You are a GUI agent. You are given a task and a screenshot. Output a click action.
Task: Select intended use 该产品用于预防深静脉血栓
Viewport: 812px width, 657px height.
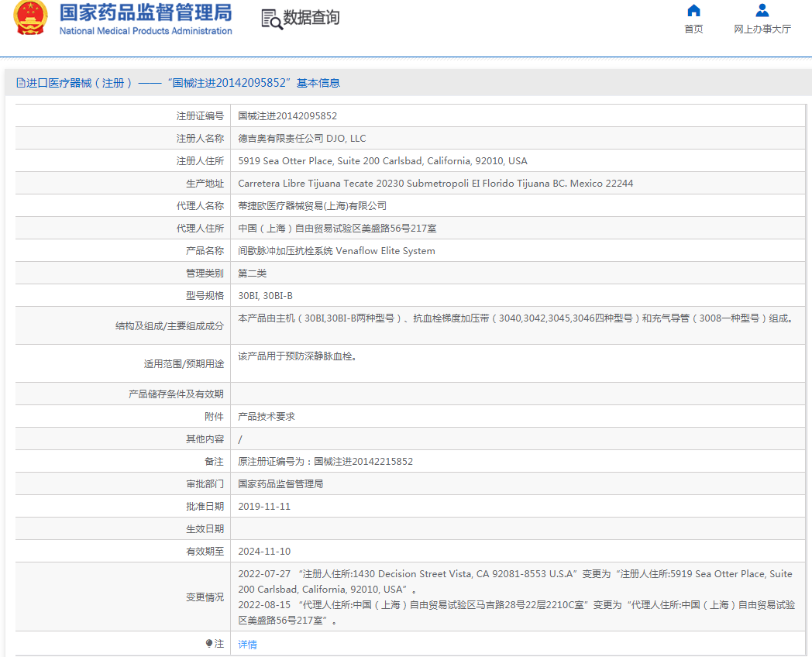pos(298,356)
